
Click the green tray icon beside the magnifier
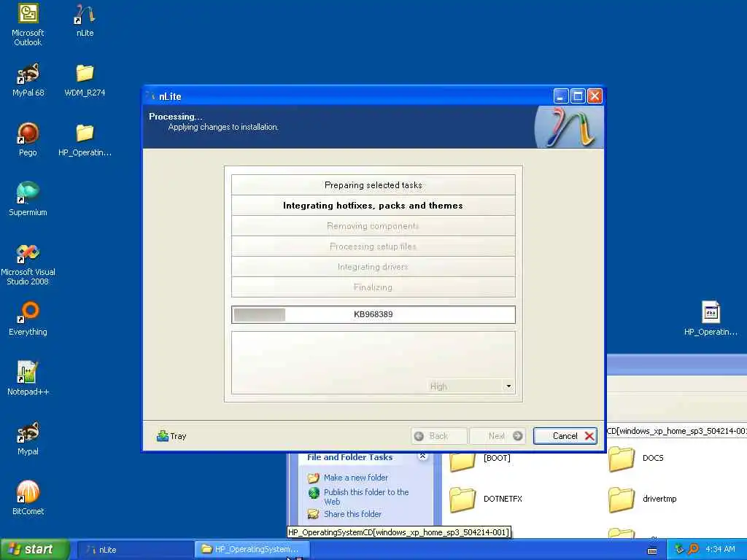(x=679, y=549)
